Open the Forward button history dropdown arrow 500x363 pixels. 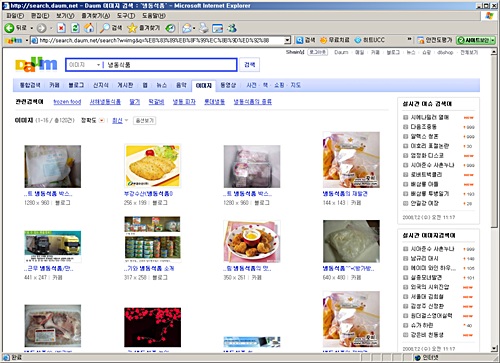[x=51, y=28]
